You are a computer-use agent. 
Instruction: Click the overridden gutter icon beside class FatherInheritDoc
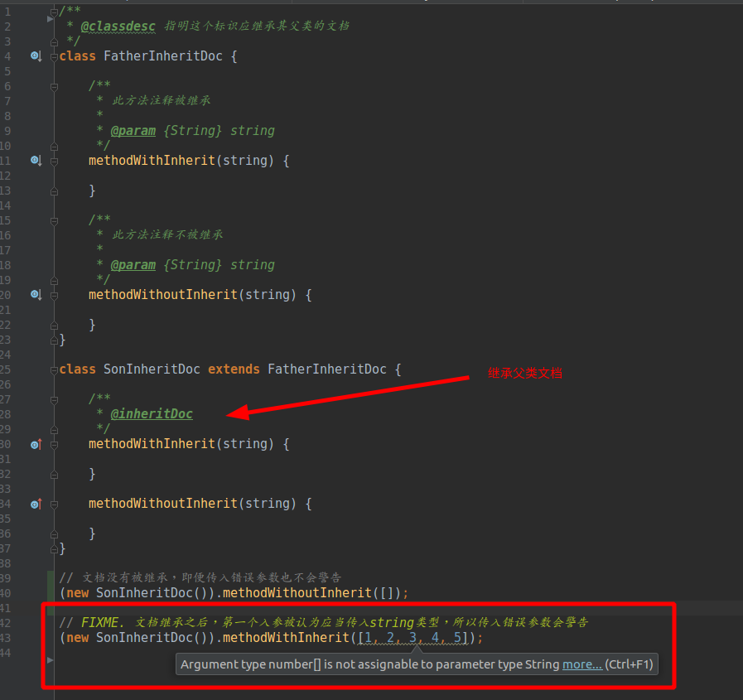[x=36, y=56]
